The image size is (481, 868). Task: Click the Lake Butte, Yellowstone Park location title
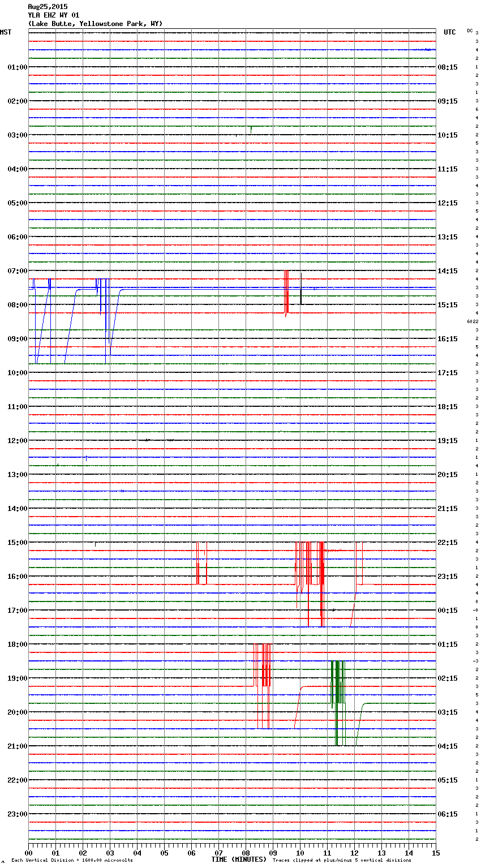95,24
